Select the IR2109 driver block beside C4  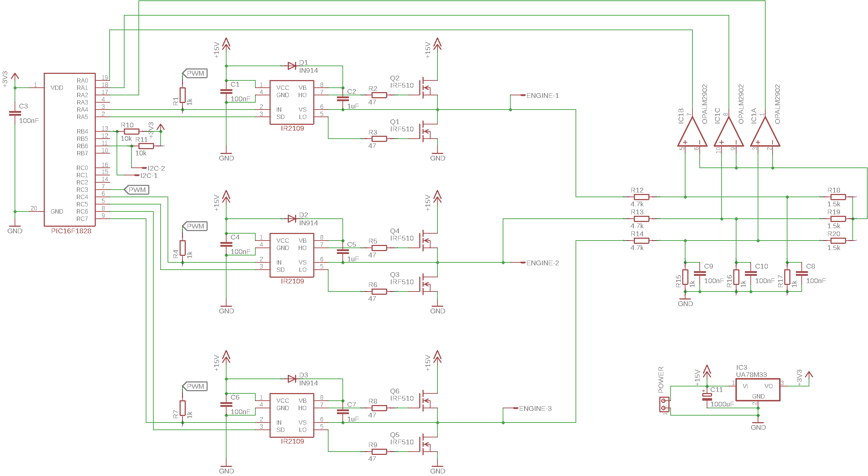coord(292,255)
